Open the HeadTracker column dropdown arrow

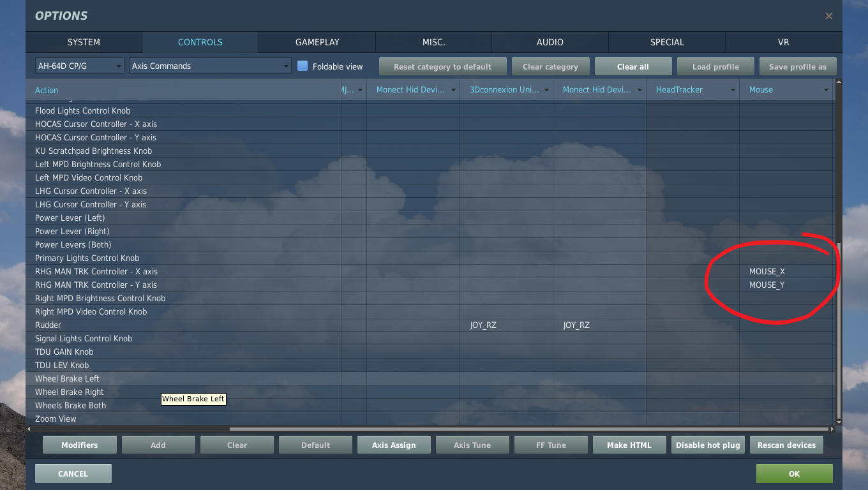point(732,90)
